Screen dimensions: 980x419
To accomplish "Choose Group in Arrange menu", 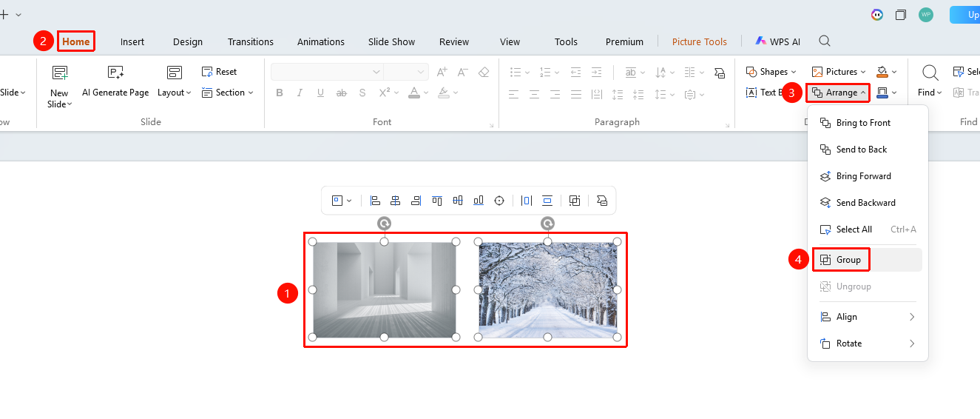I will pyautogui.click(x=867, y=260).
